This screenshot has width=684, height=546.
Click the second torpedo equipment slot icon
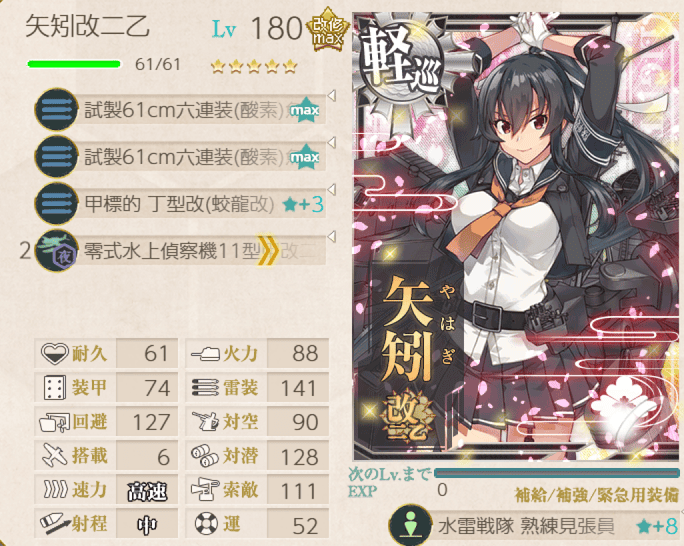[56, 156]
